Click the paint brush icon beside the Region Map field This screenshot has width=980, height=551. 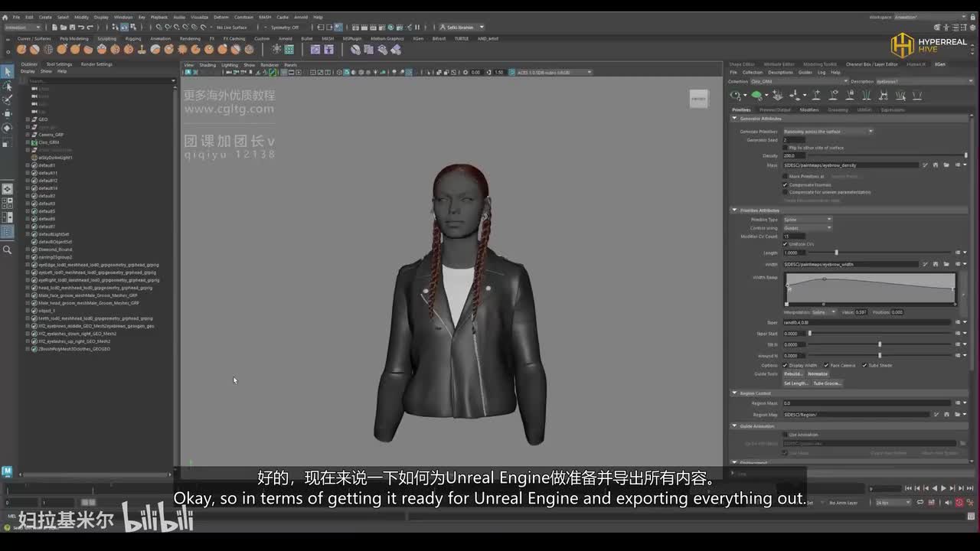click(936, 415)
